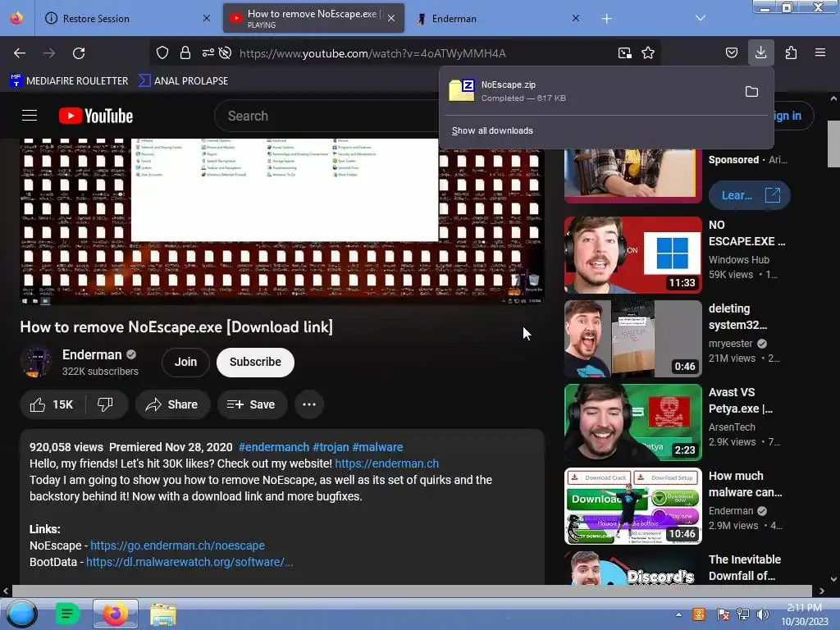Screen dimensions: 840x630
Task: Open the Firefox hamburger application menu
Action: tap(820, 52)
